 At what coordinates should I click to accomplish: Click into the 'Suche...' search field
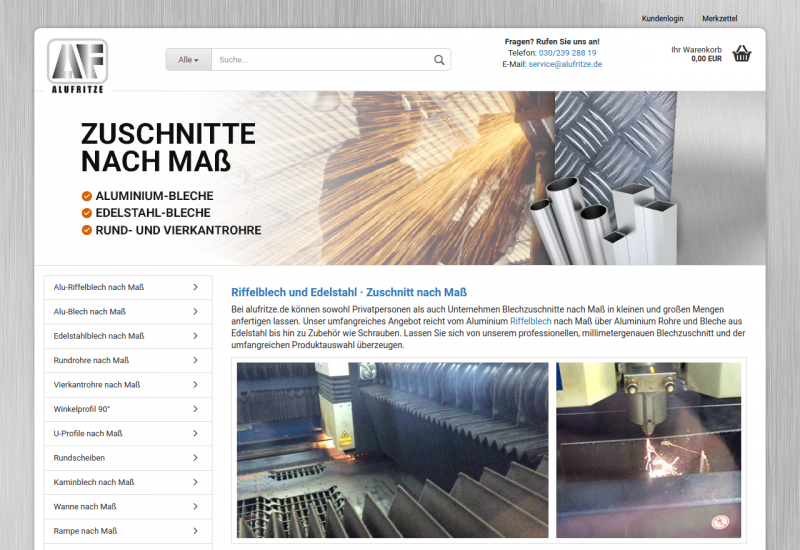click(320, 60)
